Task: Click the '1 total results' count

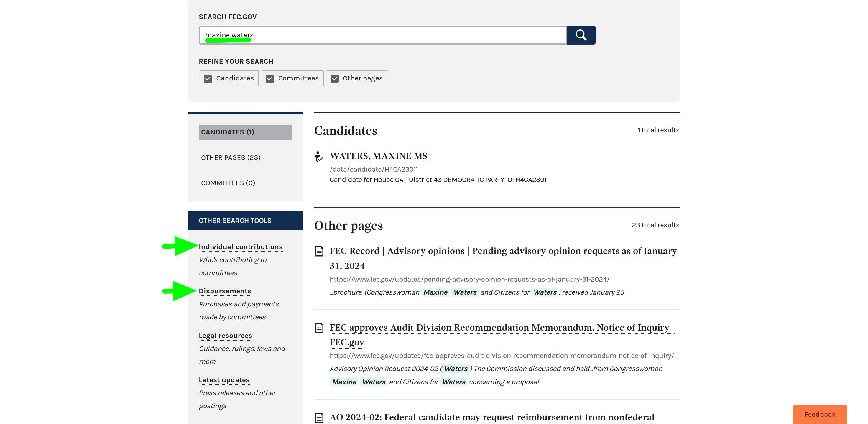Action: point(658,130)
